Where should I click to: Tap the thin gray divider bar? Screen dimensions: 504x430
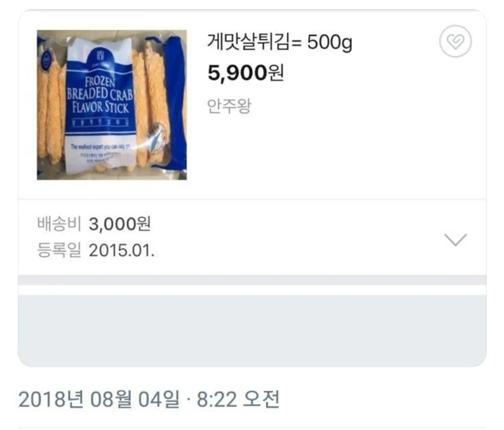pos(252,280)
